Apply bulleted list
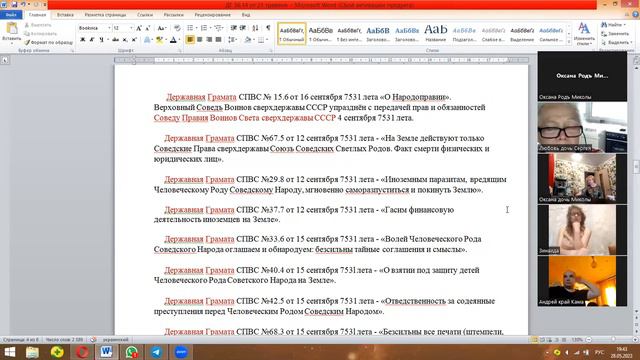640x360 pixels. pyautogui.click(x=191, y=28)
